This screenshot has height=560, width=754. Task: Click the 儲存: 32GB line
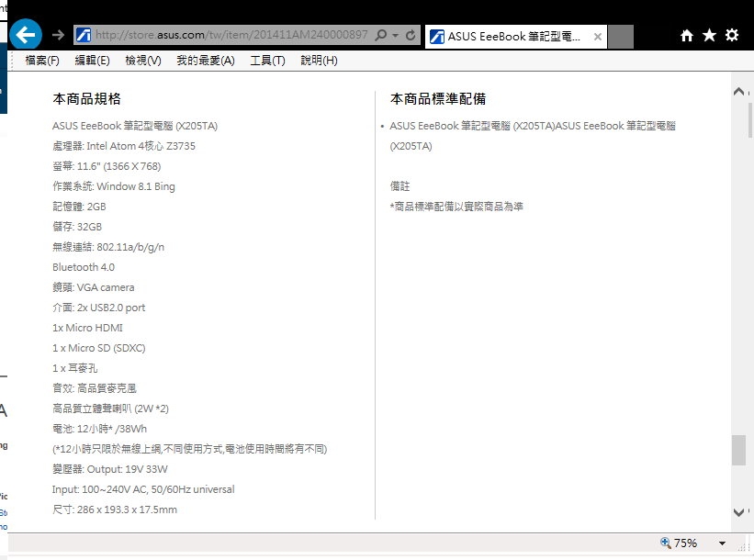coord(77,227)
